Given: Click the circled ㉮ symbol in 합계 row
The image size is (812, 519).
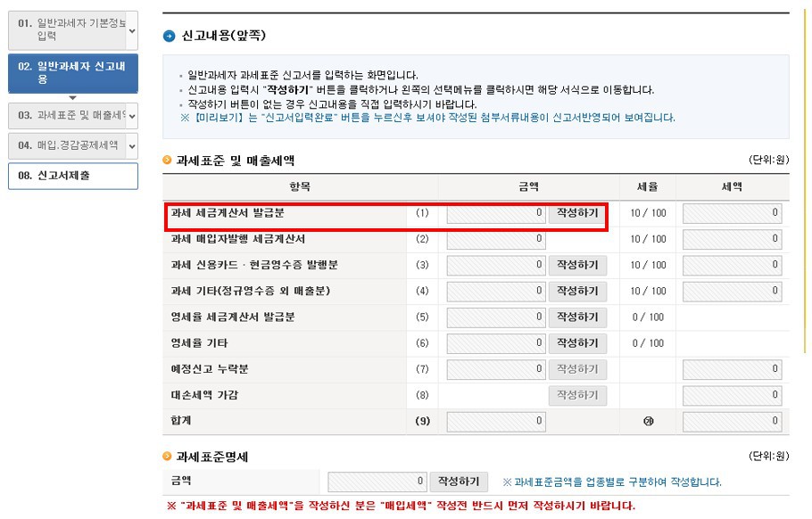Looking at the screenshot, I should click(648, 421).
